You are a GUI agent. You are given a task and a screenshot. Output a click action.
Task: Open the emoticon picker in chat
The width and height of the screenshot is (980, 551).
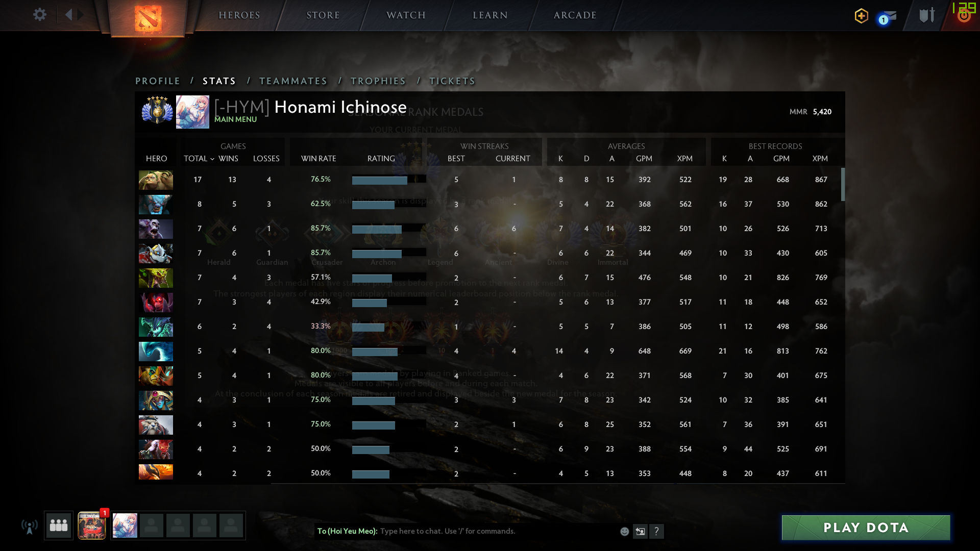click(624, 532)
